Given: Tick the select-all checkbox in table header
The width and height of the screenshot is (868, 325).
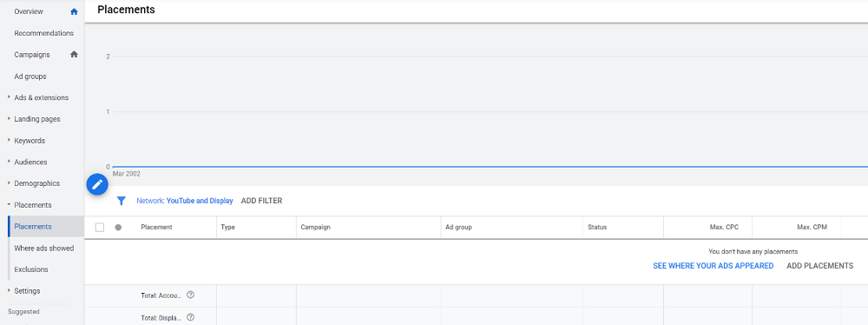Looking at the screenshot, I should pyautogui.click(x=100, y=228).
